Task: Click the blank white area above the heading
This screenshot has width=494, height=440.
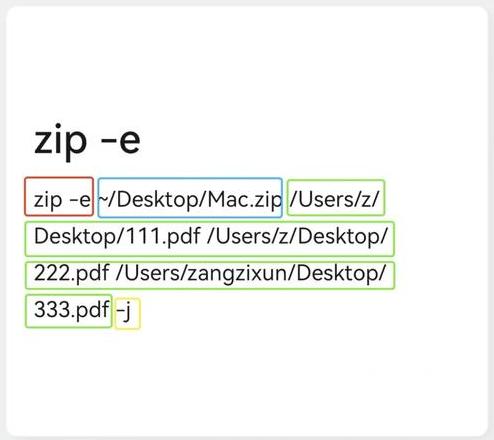Action: (x=247, y=60)
